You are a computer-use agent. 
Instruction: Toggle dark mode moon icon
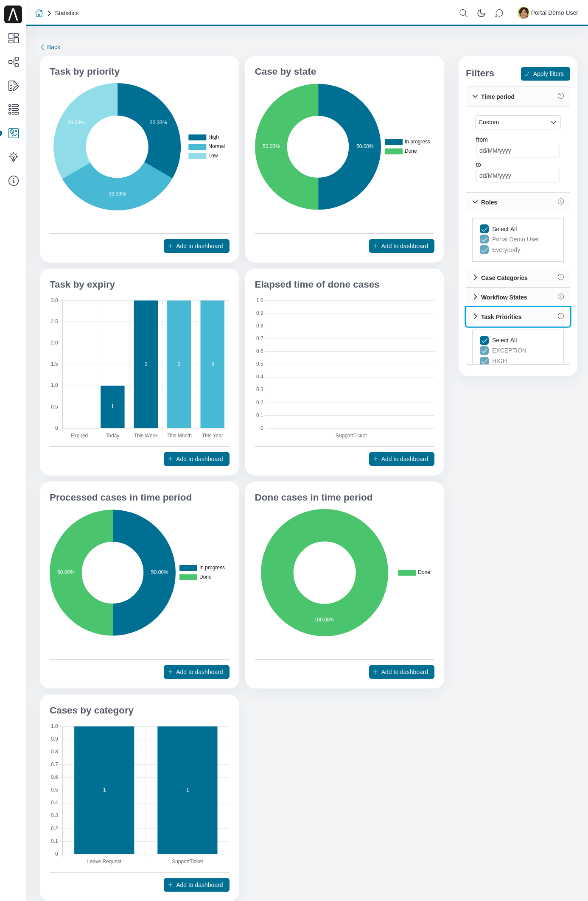tap(481, 13)
